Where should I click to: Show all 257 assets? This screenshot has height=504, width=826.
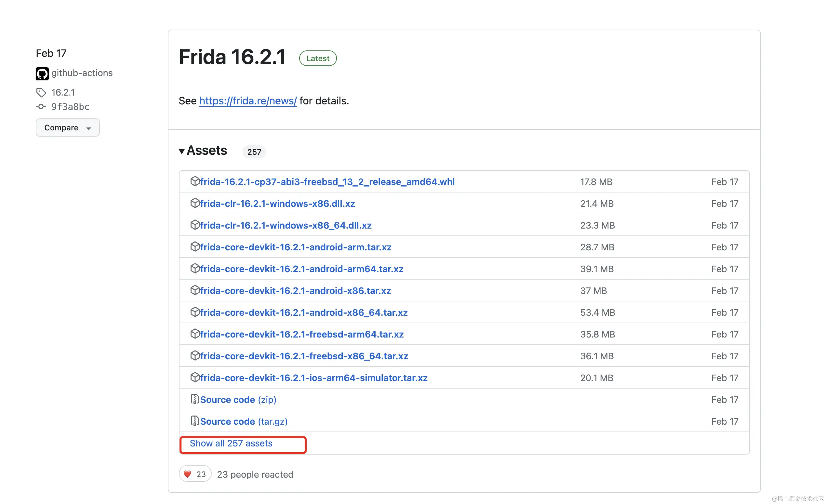click(x=231, y=443)
